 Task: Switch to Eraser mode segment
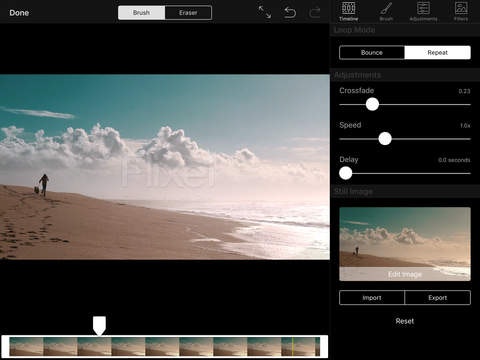pos(188,13)
